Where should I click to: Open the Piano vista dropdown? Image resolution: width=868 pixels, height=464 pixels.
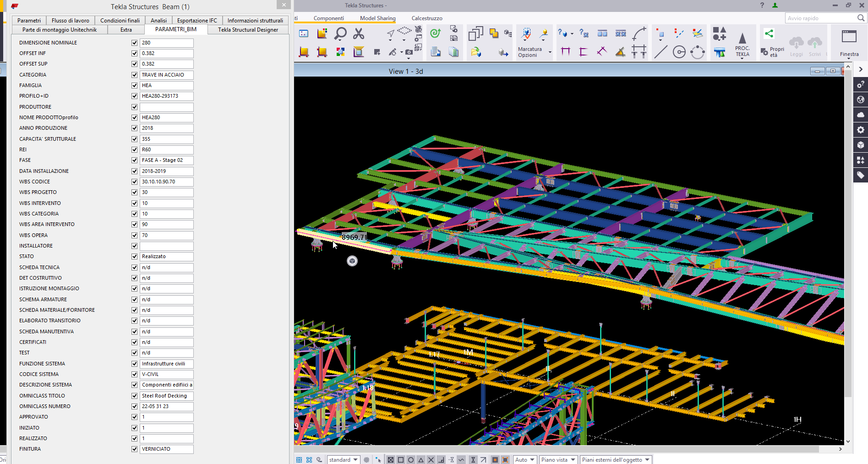tap(558, 459)
